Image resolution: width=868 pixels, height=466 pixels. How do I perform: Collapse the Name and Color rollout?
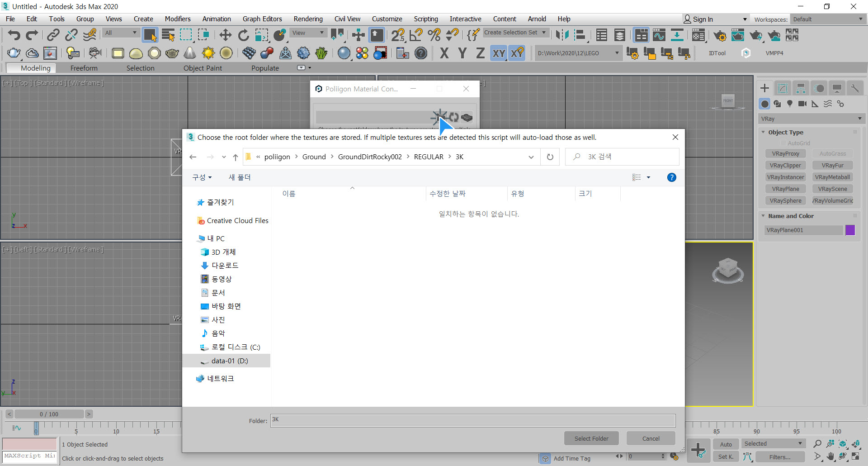point(791,216)
